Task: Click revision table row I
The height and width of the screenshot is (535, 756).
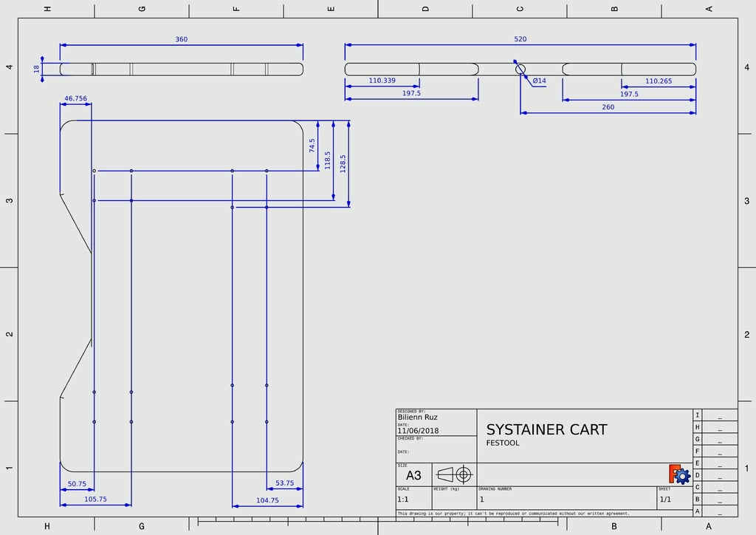Action: tap(715, 415)
